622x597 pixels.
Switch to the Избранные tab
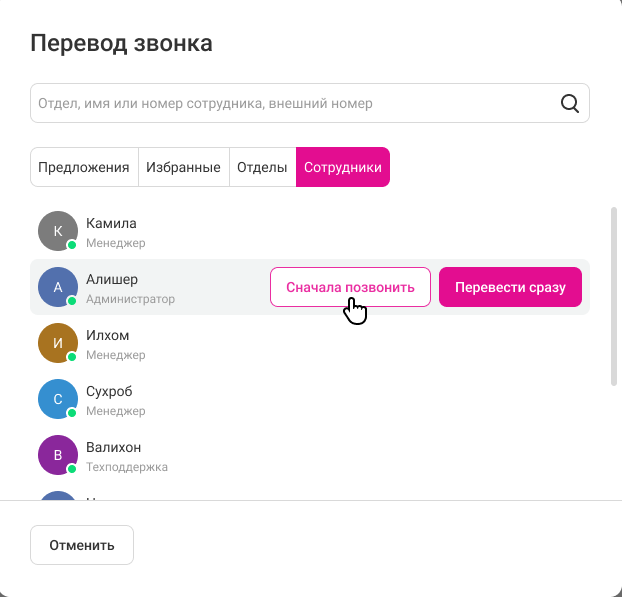pyautogui.click(x=184, y=167)
